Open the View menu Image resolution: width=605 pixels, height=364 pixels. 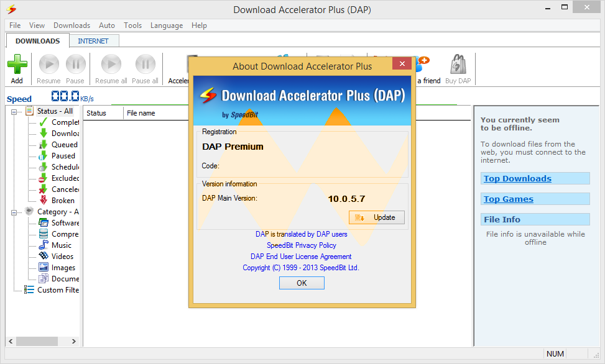[x=37, y=25]
